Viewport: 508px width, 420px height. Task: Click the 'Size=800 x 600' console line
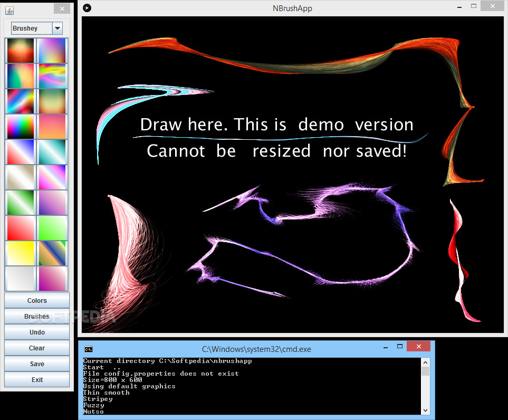pyautogui.click(x=113, y=380)
